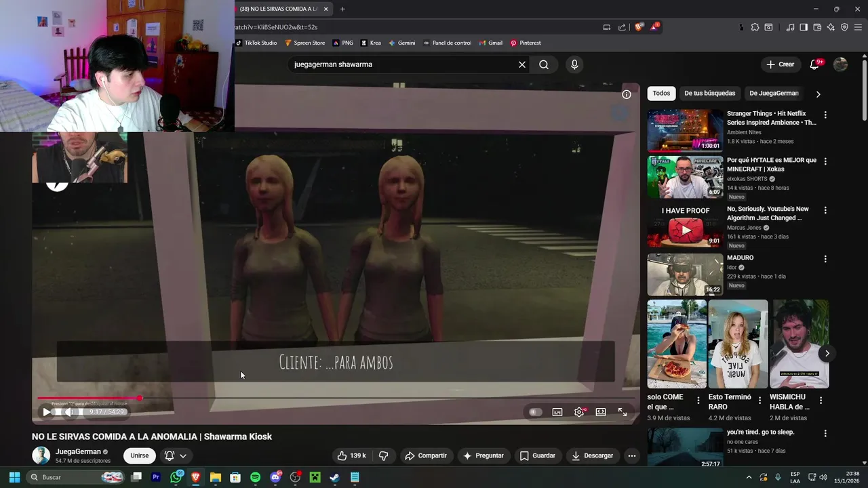Open Brave Wallet icon in toolbar

(817, 27)
